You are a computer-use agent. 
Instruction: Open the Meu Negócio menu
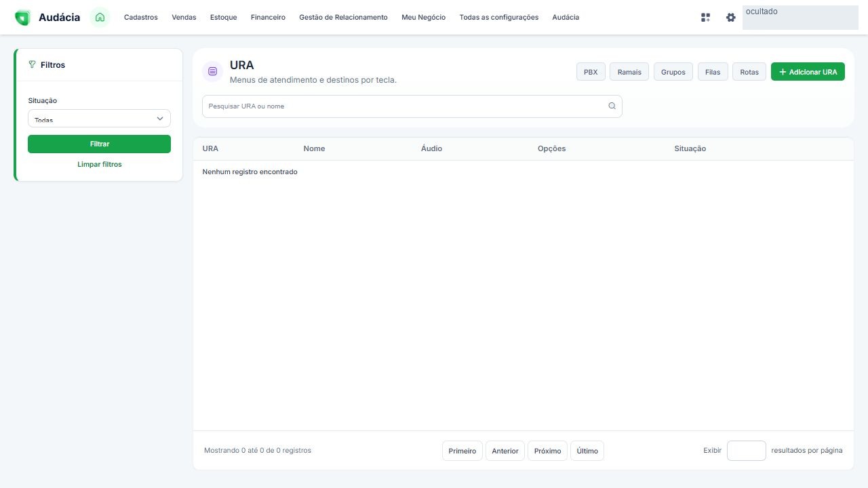423,18
